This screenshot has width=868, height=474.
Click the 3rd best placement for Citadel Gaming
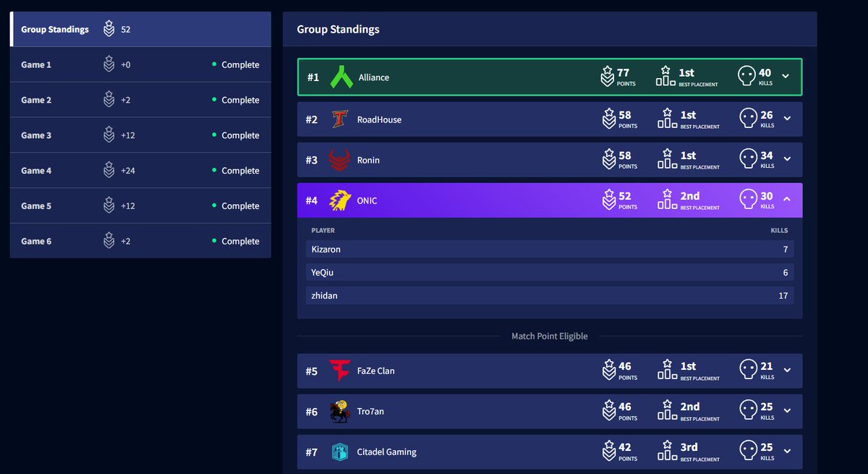click(x=689, y=447)
